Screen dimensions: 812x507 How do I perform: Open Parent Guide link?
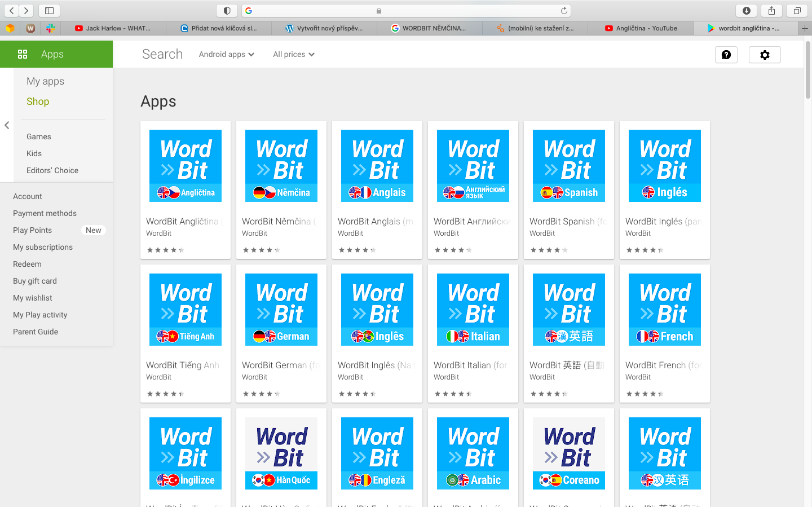[x=36, y=332]
